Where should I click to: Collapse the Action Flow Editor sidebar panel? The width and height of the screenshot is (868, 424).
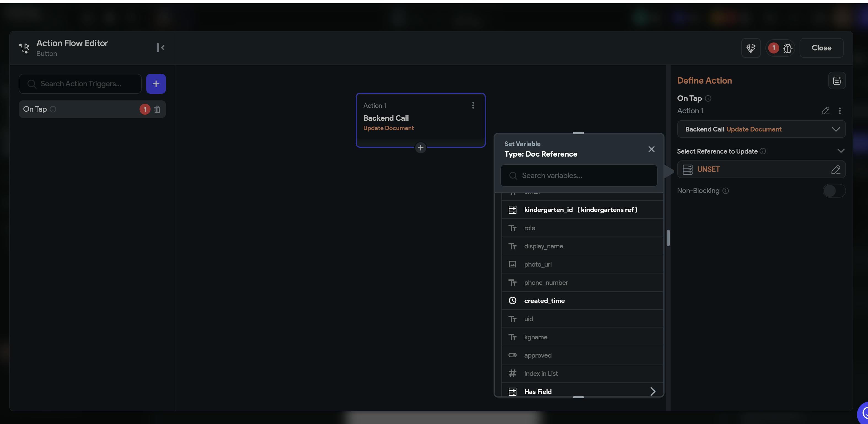pos(160,47)
